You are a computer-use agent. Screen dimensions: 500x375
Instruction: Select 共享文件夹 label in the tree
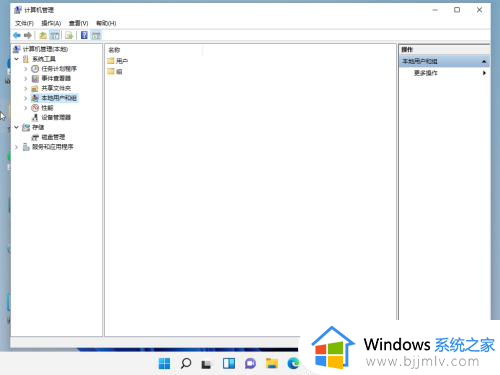click(x=56, y=88)
